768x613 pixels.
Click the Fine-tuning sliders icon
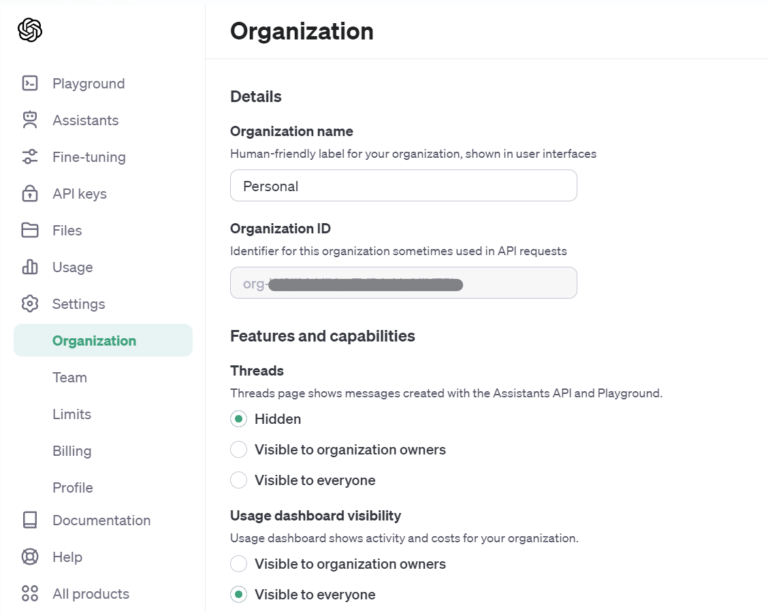pyautogui.click(x=30, y=157)
